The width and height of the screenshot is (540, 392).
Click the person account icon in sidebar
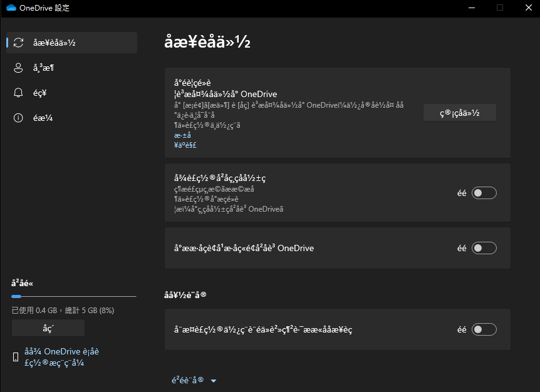[18, 68]
